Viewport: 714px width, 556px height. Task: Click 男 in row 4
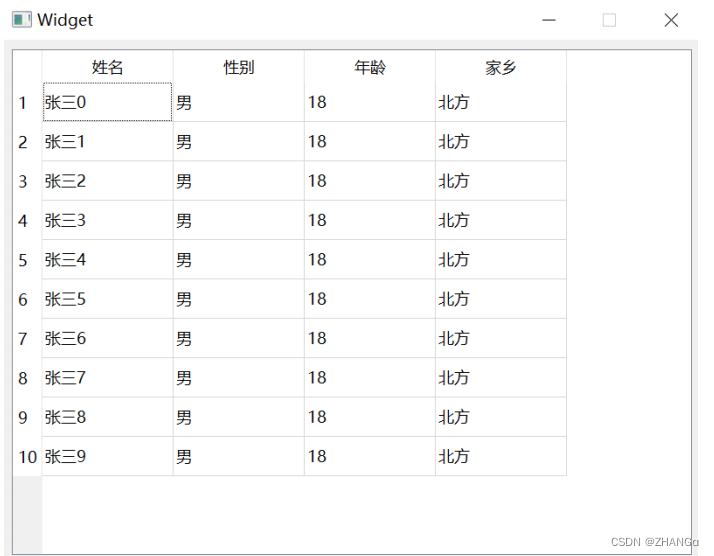point(239,220)
